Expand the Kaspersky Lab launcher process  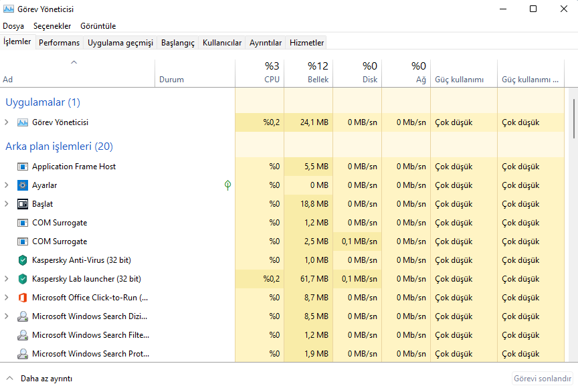[x=7, y=279]
